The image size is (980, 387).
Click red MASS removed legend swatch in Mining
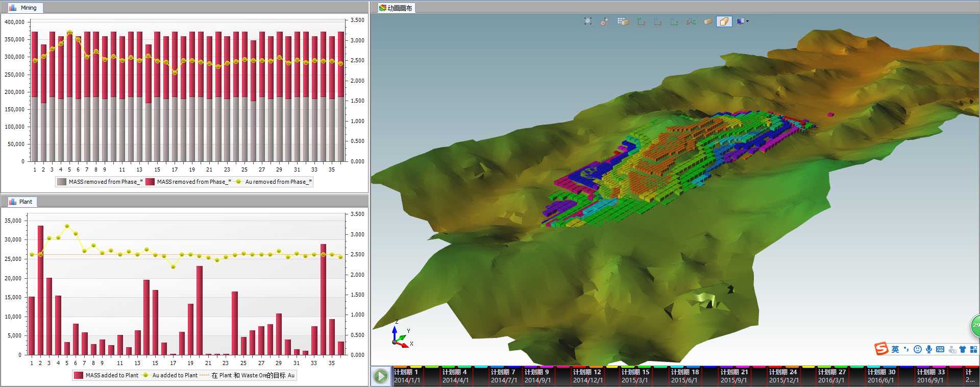(150, 182)
